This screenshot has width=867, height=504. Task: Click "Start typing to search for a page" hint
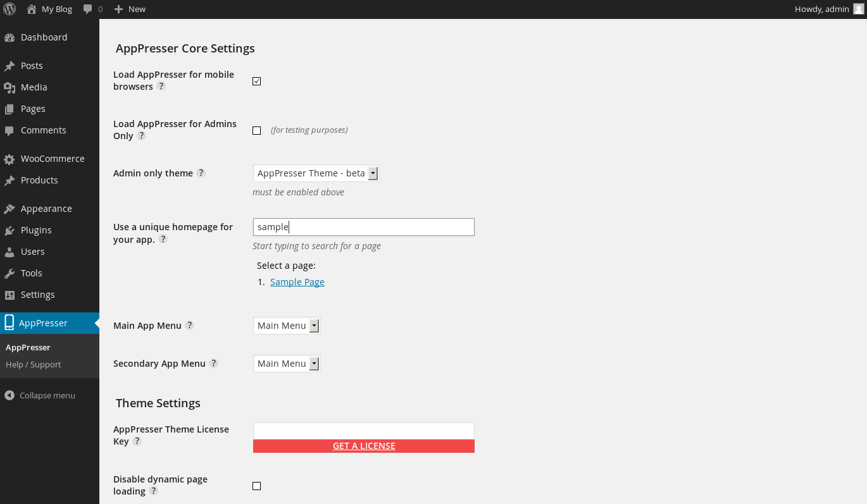pos(316,246)
